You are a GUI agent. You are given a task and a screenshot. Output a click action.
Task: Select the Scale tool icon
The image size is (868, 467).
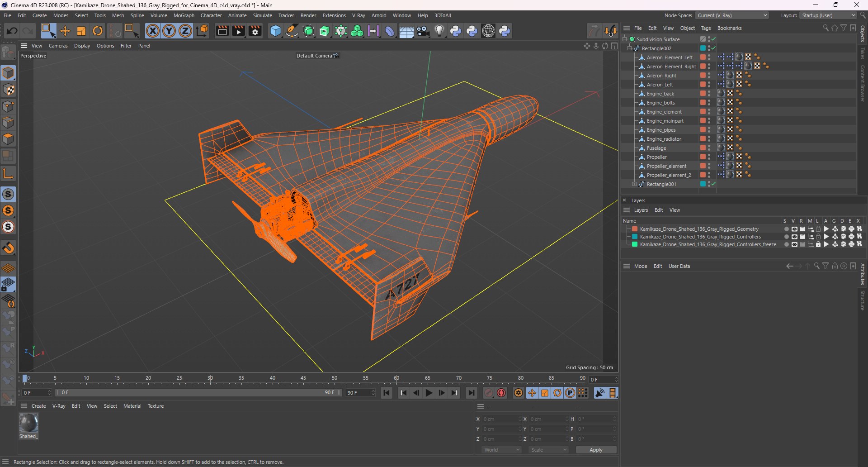coord(81,31)
